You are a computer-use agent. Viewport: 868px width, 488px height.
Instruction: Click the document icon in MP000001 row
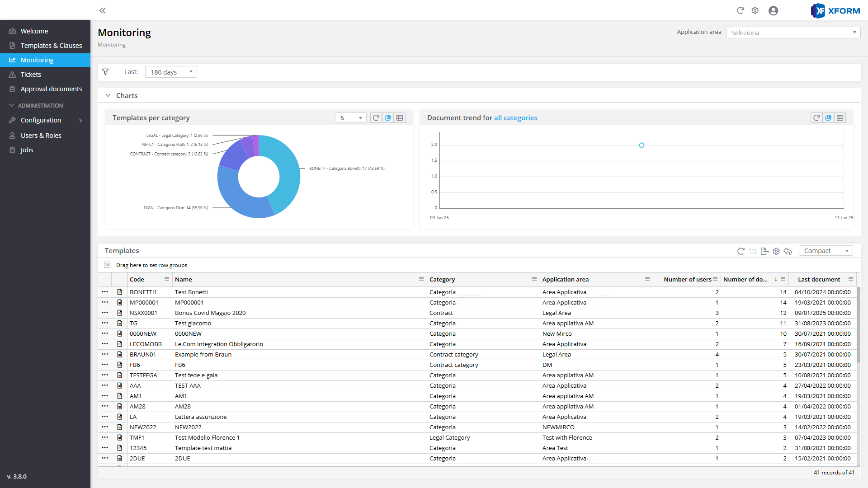click(x=120, y=302)
